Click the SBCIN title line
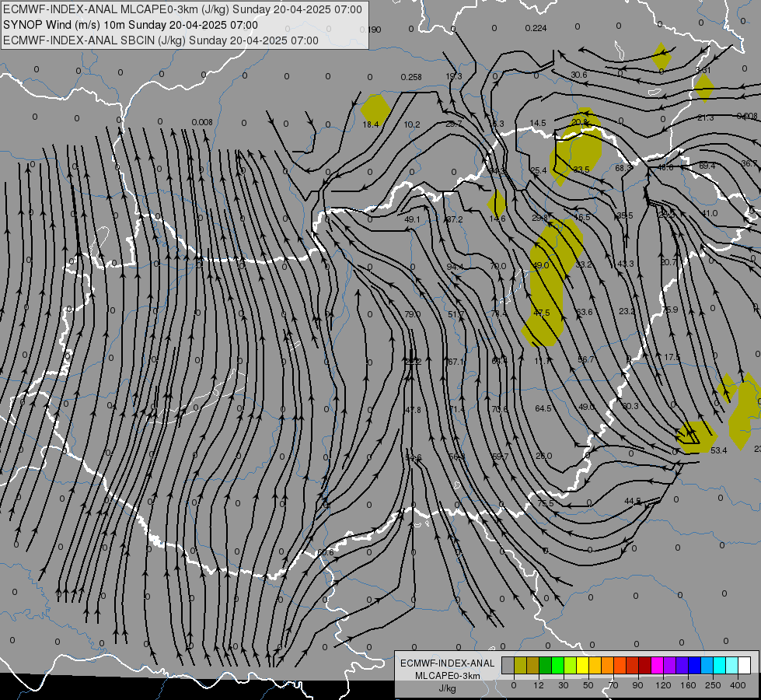 [161, 40]
